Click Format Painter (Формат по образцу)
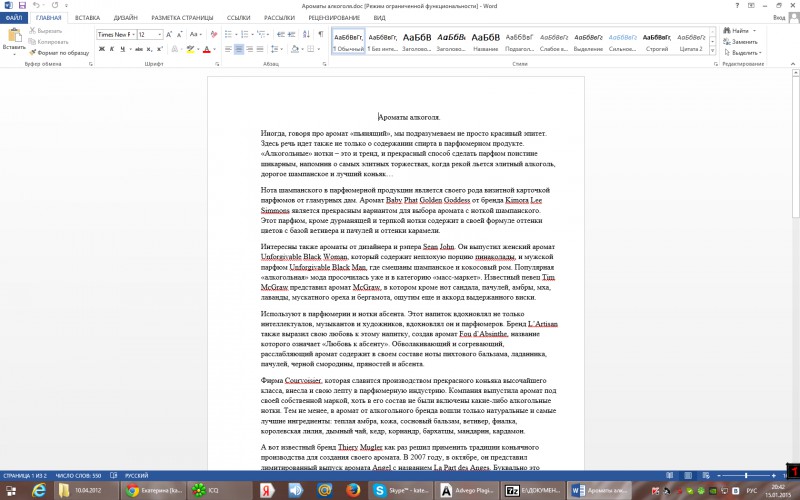This screenshot has width=800, height=500. (x=59, y=53)
